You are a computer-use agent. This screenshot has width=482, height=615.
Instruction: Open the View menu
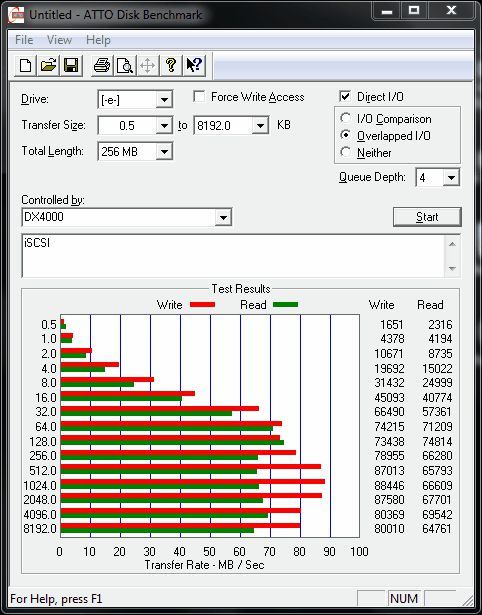(59, 40)
